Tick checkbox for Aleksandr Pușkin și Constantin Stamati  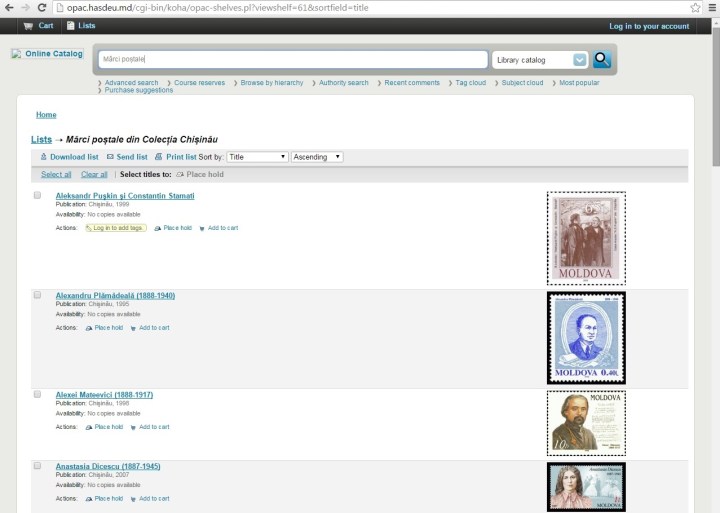point(37,195)
